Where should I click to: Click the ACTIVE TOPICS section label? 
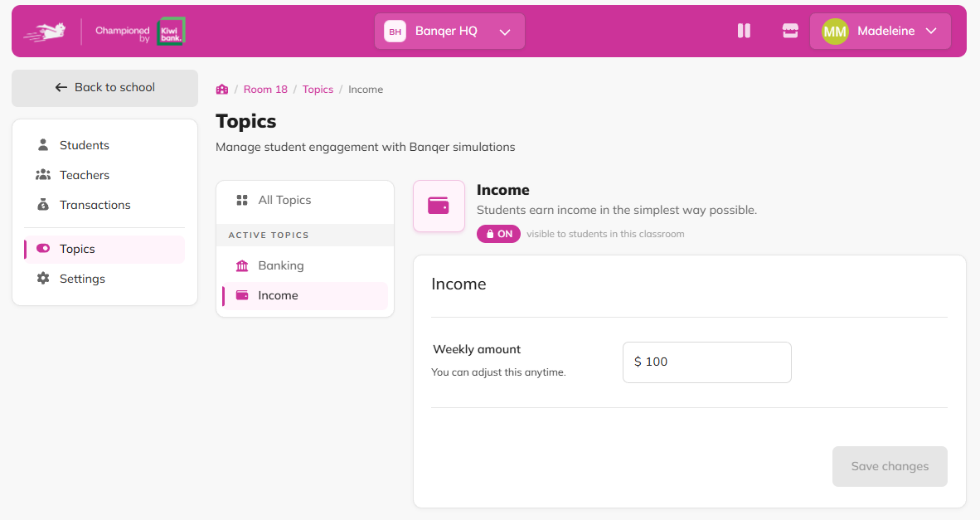point(269,235)
